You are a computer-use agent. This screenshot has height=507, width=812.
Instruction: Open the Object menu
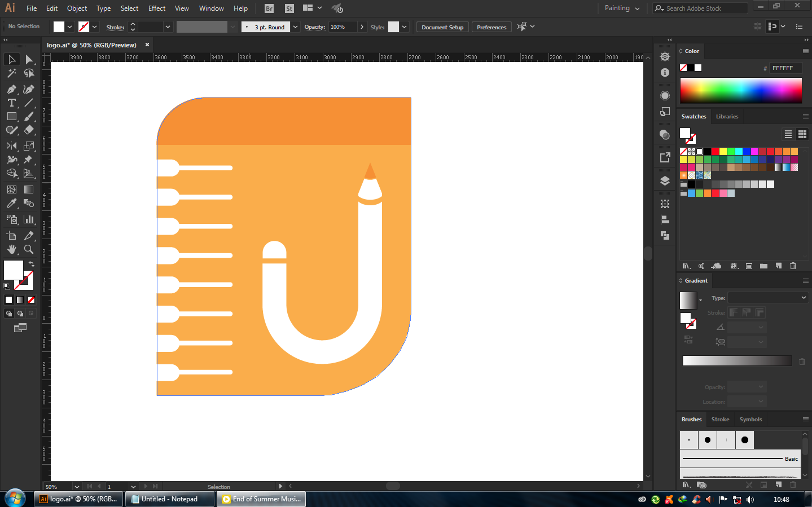[77, 8]
